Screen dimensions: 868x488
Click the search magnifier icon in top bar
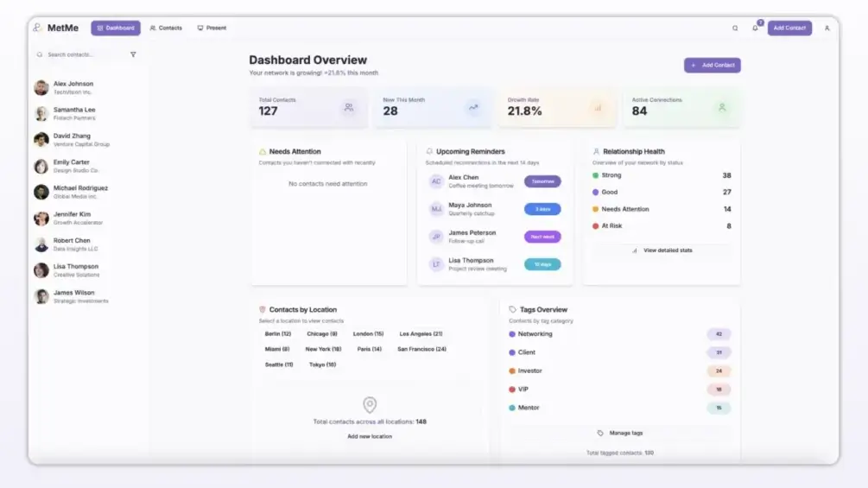point(735,29)
